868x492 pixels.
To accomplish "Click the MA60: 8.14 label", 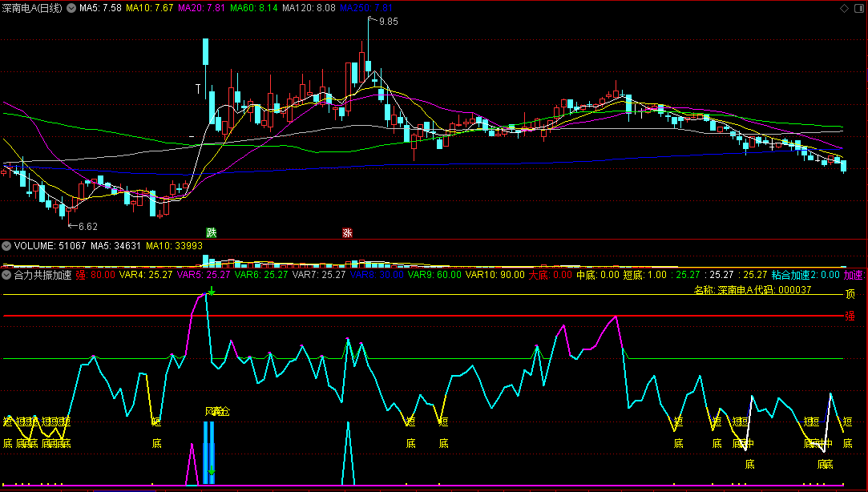I will (253, 8).
